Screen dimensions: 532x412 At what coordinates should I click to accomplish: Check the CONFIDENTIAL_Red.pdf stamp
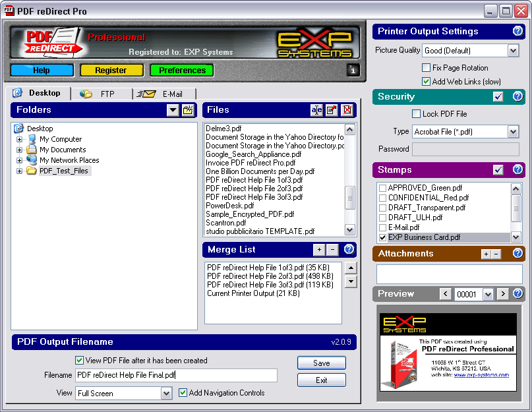(383, 198)
